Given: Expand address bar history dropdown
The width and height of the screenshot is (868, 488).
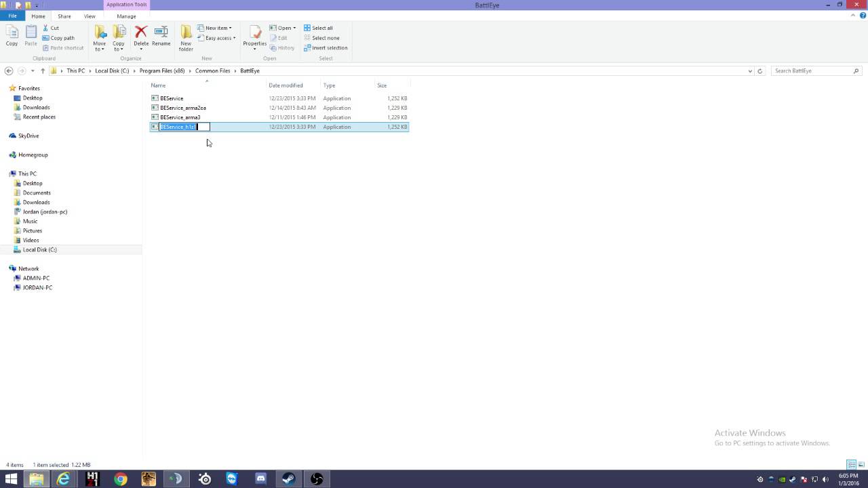Looking at the screenshot, I should [749, 70].
